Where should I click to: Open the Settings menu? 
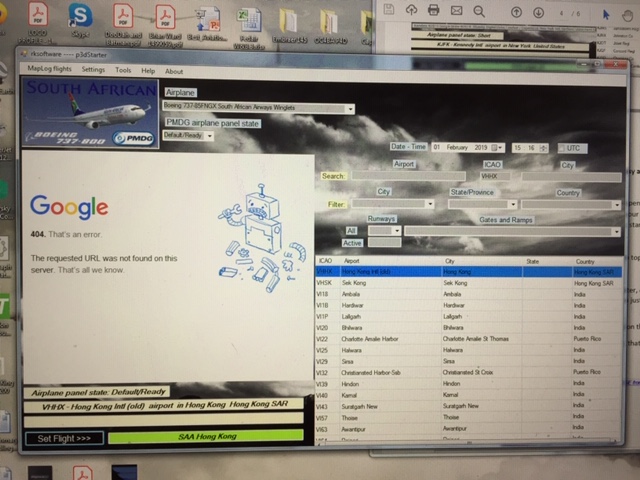tap(93, 71)
